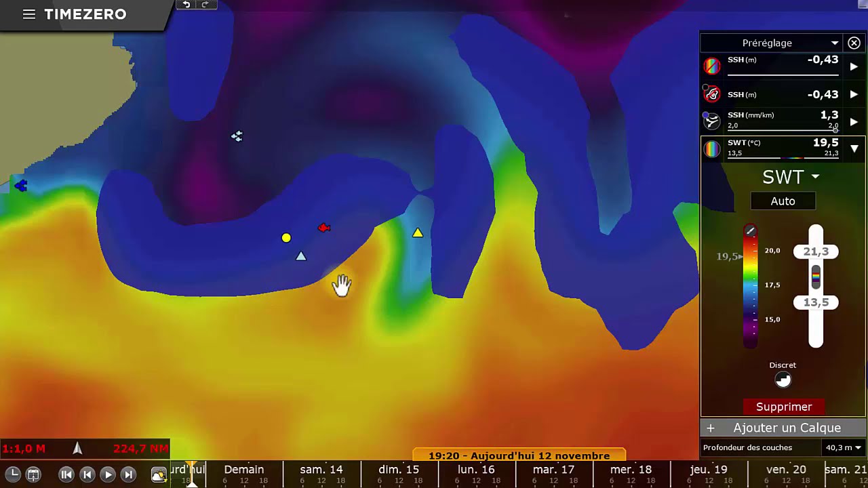Image resolution: width=868 pixels, height=488 pixels.
Task: Click ven. 20 on the timeline
Action: (786, 469)
